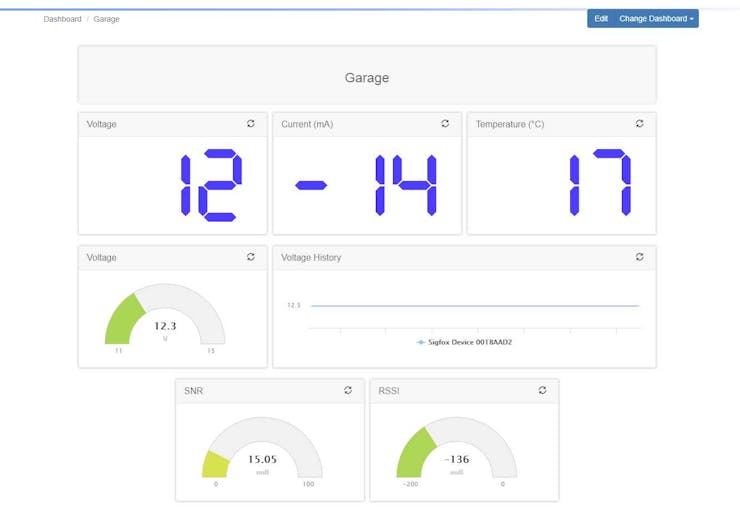This screenshot has height=519, width=740.
Task: Select the Garage breadcrumb item
Action: (x=106, y=19)
